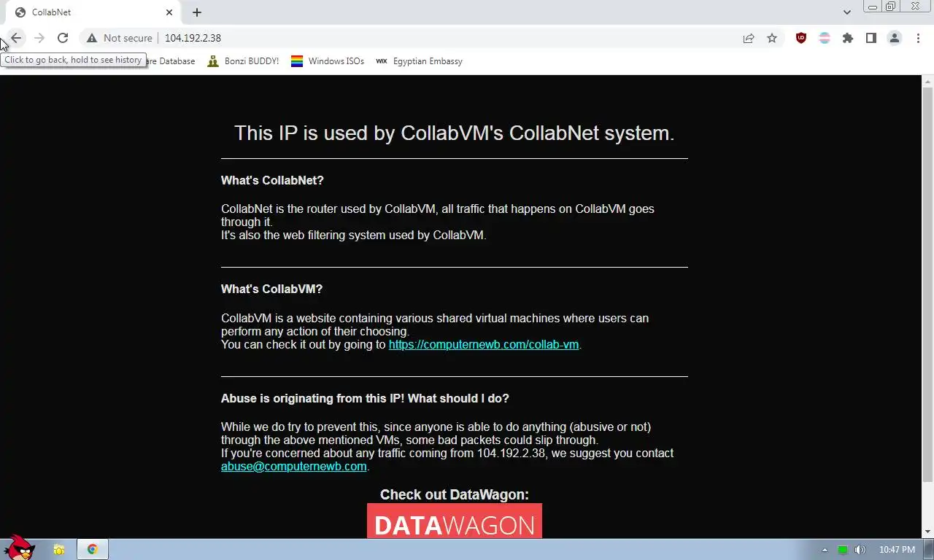
Task: Click the Check out DataWagon: text
Action: [x=455, y=494]
